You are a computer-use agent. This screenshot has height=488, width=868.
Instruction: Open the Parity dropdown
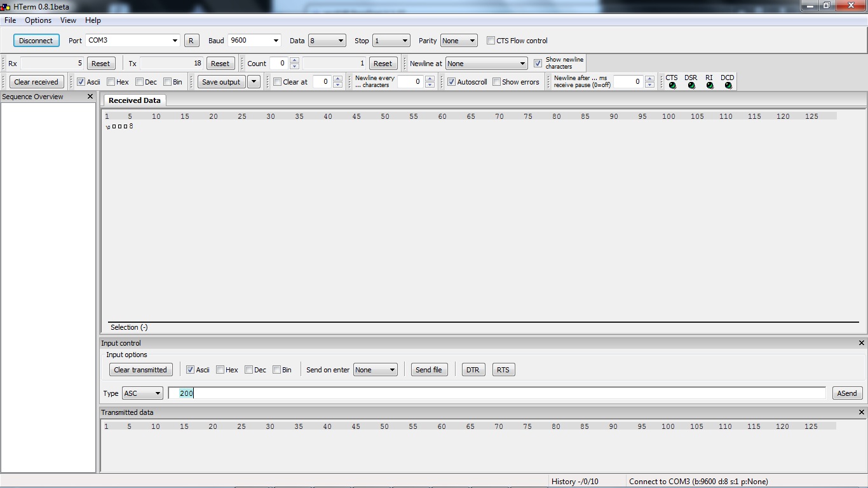point(458,41)
